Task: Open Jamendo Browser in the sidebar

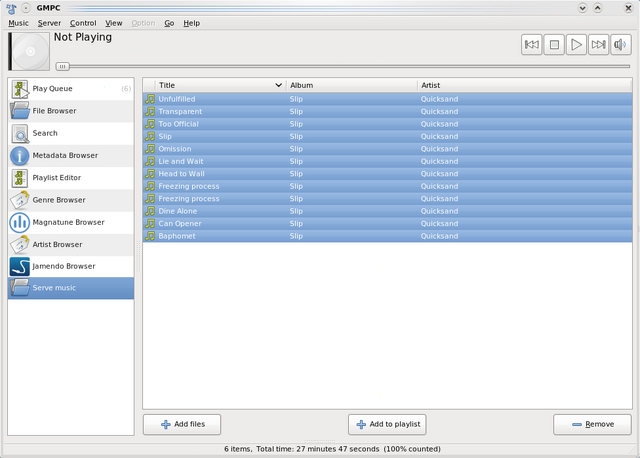Action: [71, 266]
